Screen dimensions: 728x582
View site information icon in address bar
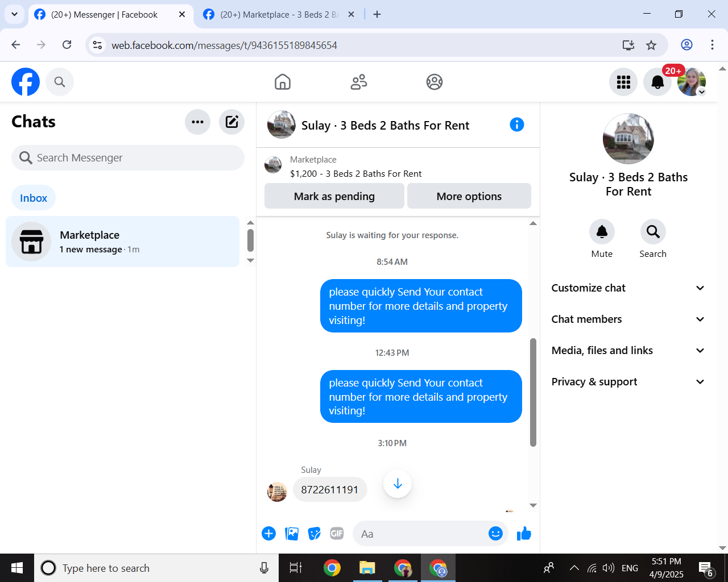(x=98, y=45)
